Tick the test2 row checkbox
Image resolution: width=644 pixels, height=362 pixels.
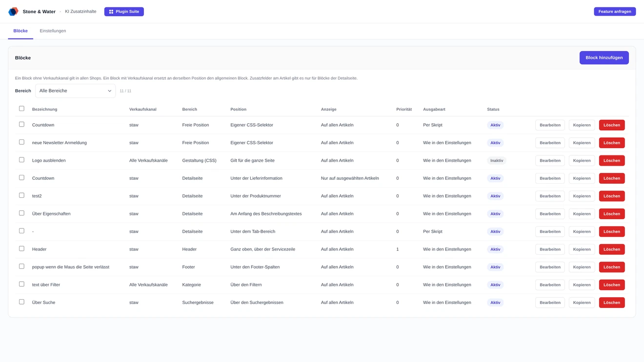21,195
